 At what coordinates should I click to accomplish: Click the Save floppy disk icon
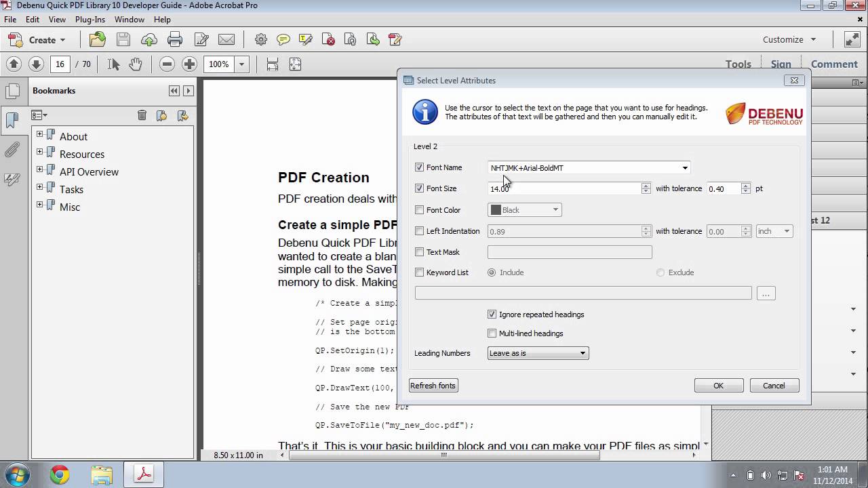(123, 39)
